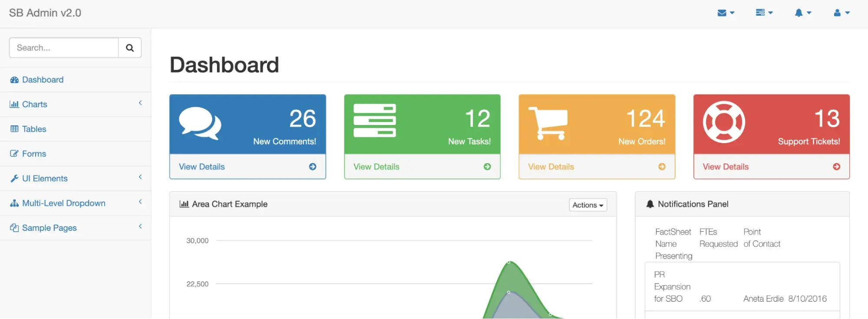868x319 pixels.
Task: Expand the Charts sidebar menu
Action: point(76,104)
